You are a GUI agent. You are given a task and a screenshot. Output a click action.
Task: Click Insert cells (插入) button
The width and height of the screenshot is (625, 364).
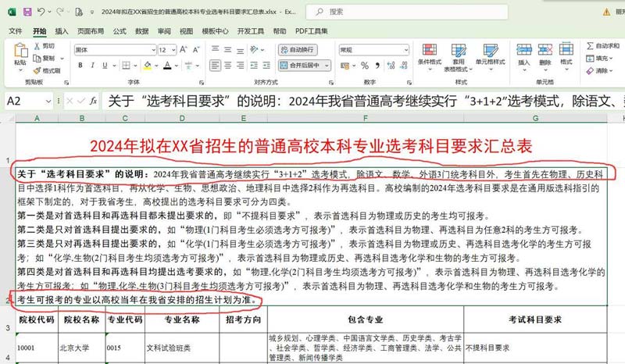(523, 55)
